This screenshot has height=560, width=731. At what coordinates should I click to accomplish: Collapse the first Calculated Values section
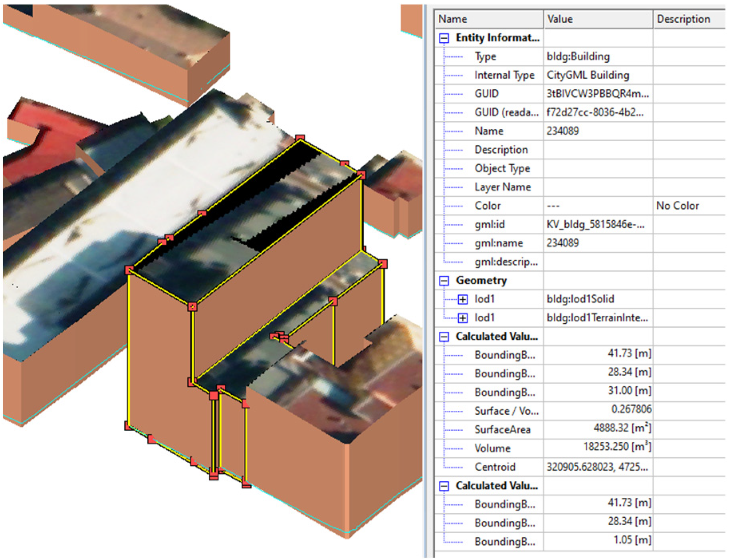[444, 337]
